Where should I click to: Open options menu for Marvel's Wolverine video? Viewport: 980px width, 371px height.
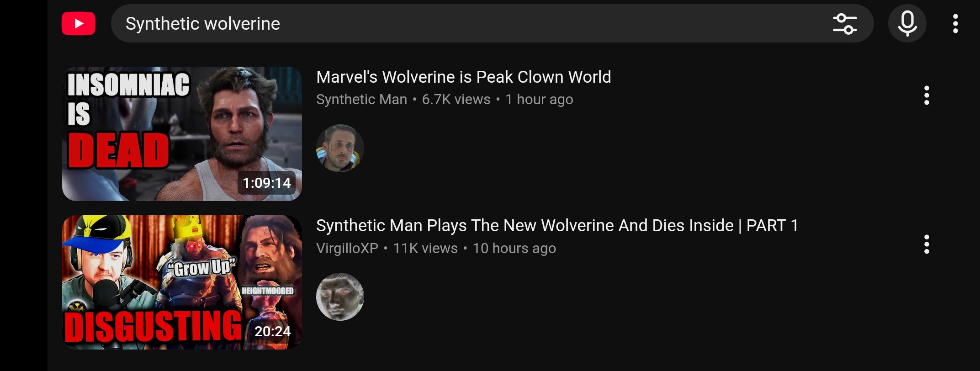pyautogui.click(x=927, y=95)
